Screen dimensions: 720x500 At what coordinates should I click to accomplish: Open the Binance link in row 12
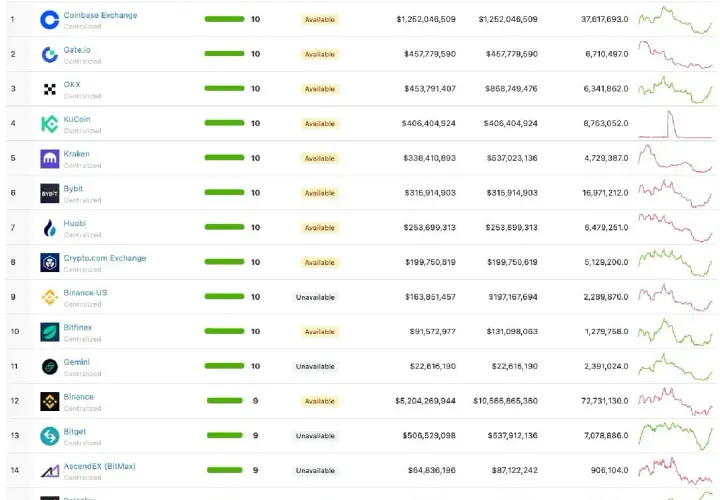(x=79, y=397)
